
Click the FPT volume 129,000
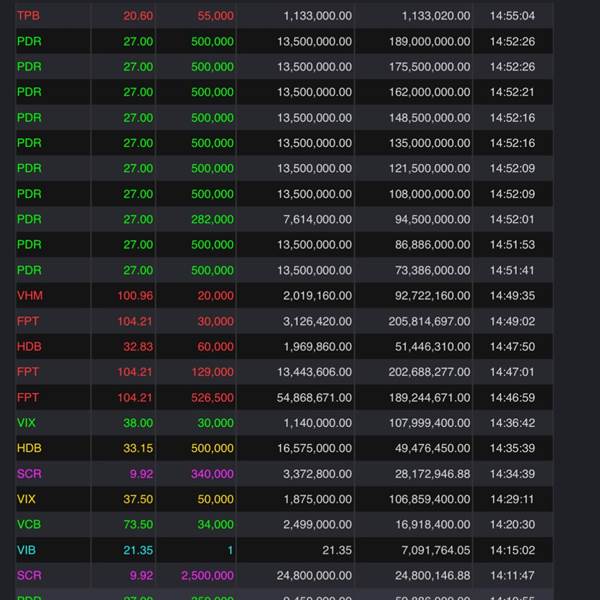pos(212,372)
